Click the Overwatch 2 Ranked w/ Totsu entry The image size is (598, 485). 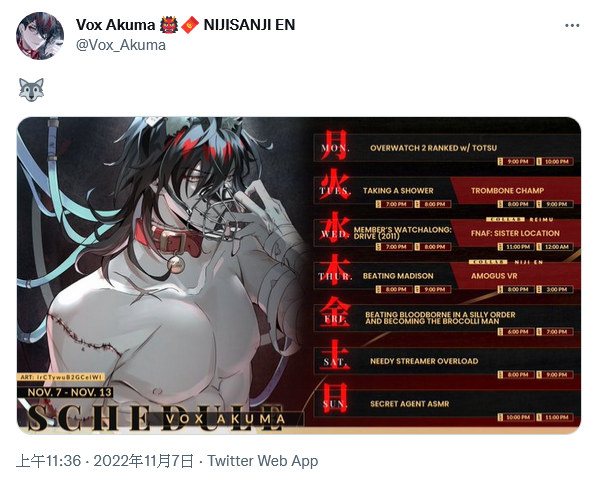(x=433, y=148)
